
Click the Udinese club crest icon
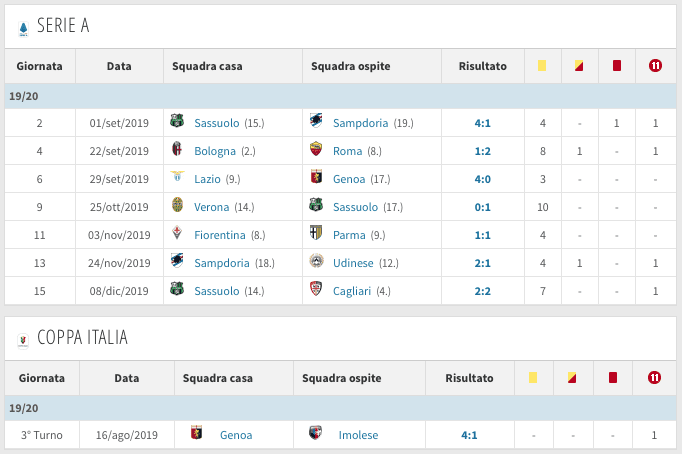coord(316,263)
